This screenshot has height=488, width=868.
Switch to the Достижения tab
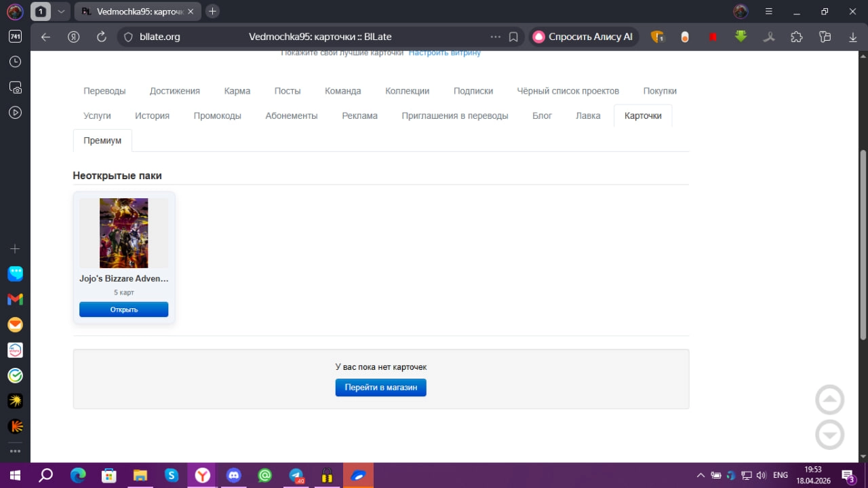coord(175,91)
